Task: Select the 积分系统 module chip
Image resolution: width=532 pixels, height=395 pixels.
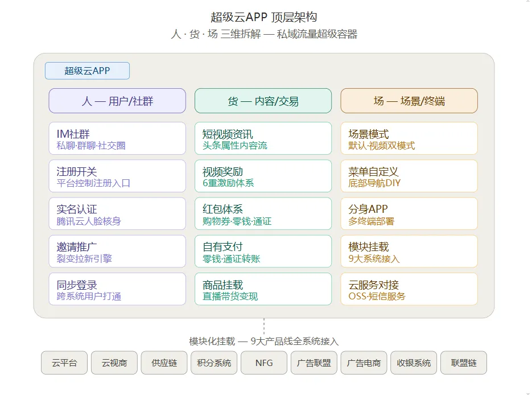Action: pos(214,363)
